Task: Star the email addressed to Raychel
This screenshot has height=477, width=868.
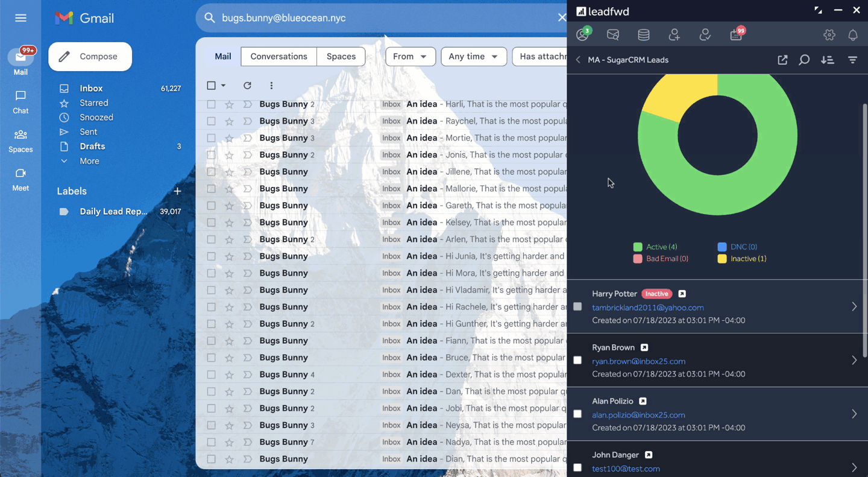Action: (229, 121)
